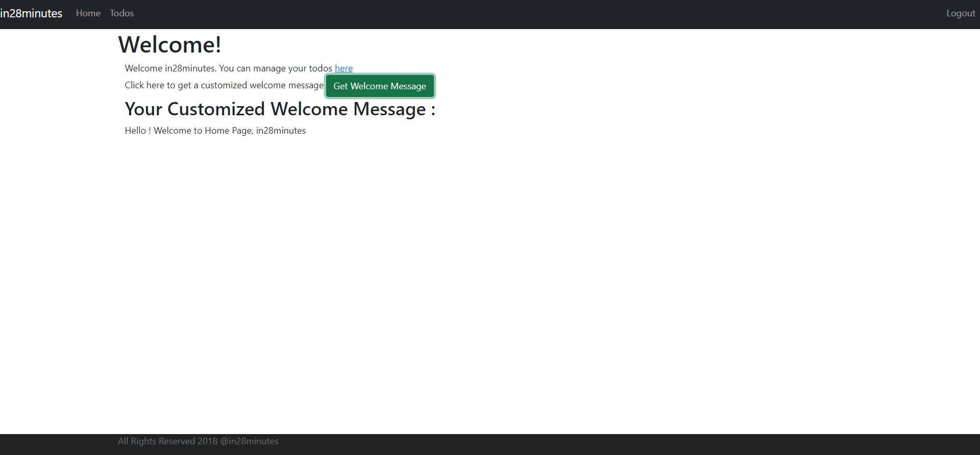Click the 'Hello ! Welcome to Home Page' message text
The image size is (980, 455).
189,131
